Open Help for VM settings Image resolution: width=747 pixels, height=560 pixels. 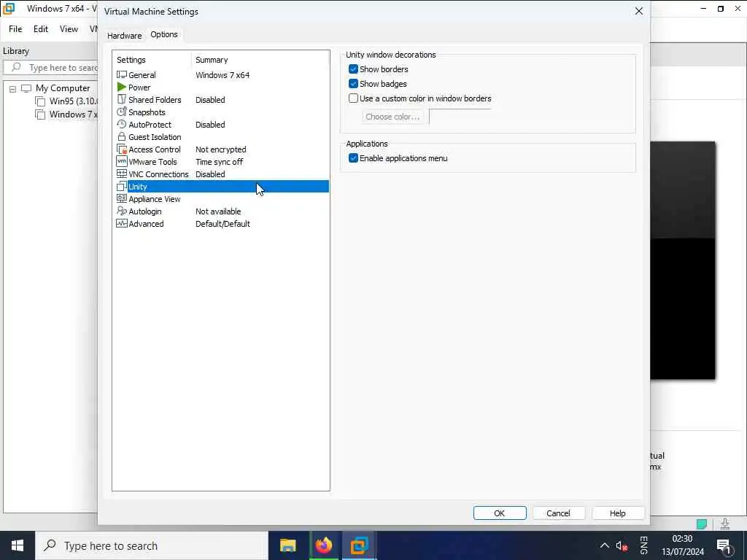[617, 513]
